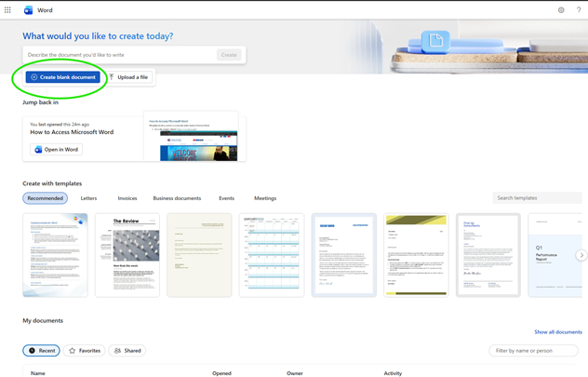Viewport: 588px width, 377px height.
Task: Open the gray framed letter template
Action: point(488,255)
